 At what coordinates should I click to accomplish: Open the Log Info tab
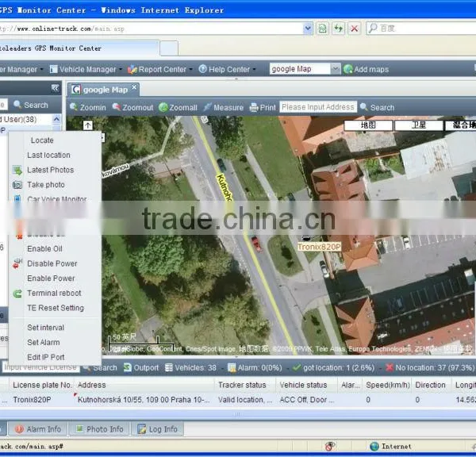pyautogui.click(x=157, y=428)
